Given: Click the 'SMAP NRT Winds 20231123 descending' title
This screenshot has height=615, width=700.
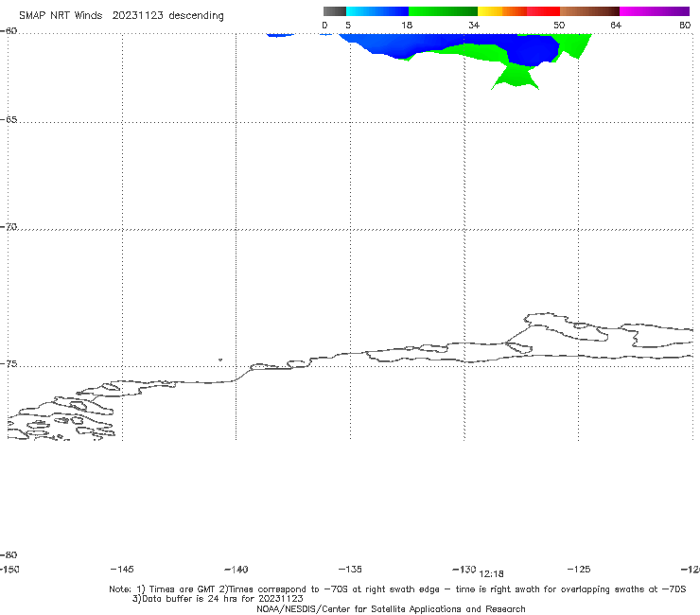Looking at the screenshot, I should pos(121,15).
